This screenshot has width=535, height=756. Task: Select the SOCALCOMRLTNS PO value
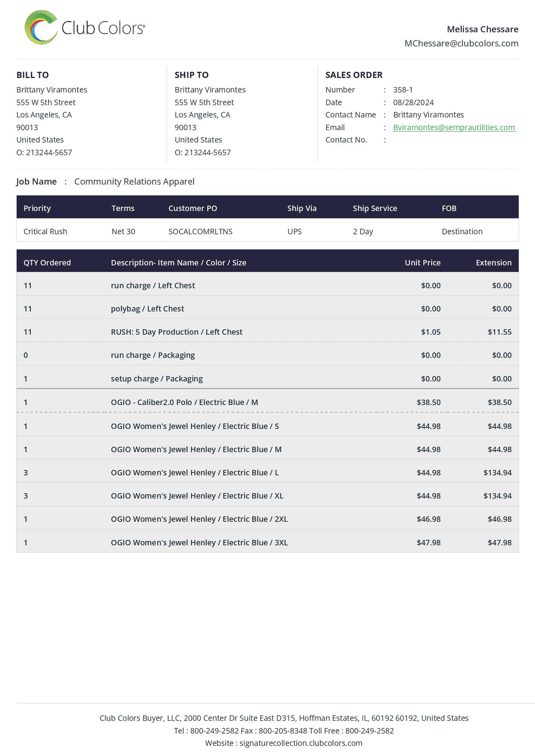click(x=200, y=232)
